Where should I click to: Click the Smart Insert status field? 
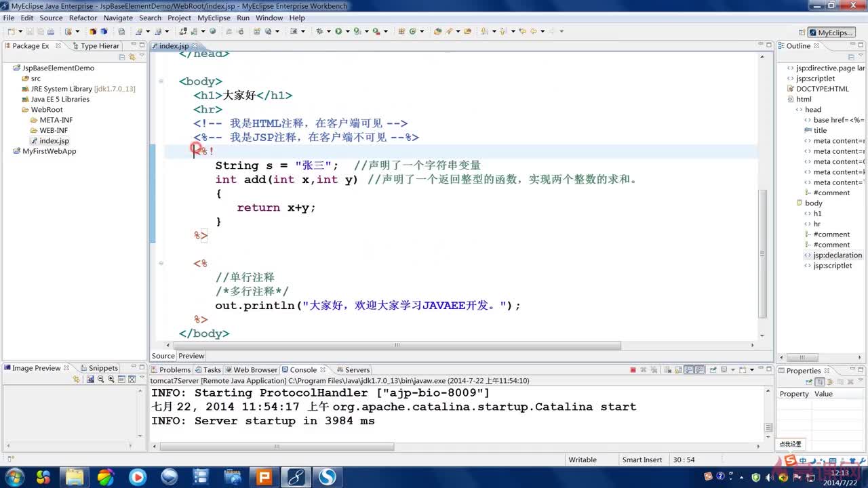click(x=642, y=460)
